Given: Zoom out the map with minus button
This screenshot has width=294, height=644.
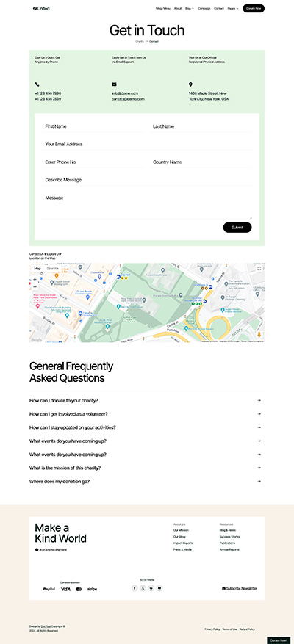Looking at the screenshot, I should [x=35, y=286].
